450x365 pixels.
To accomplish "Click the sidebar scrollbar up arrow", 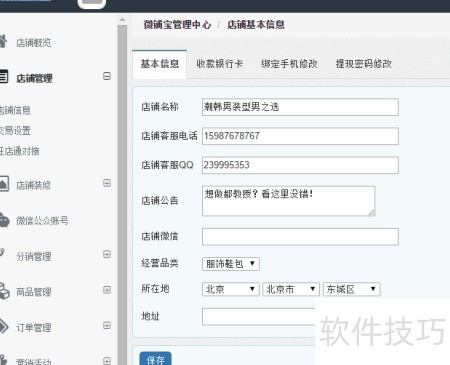I will click(x=122, y=20).
